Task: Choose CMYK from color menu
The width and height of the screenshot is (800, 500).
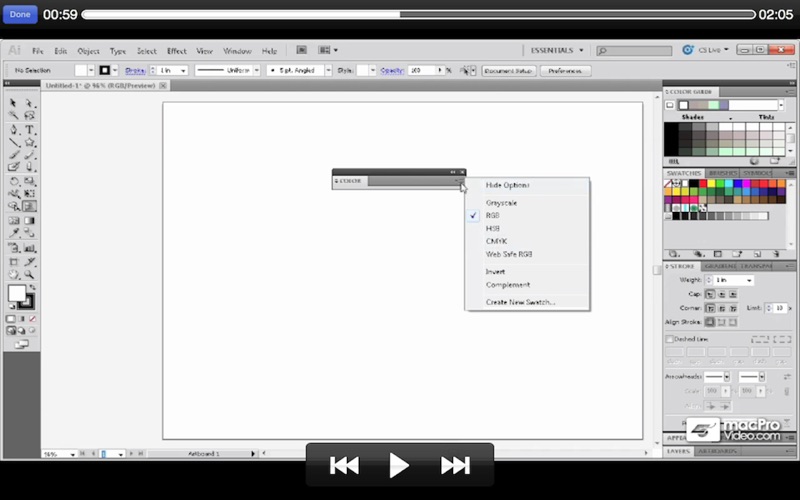Action: [496, 241]
